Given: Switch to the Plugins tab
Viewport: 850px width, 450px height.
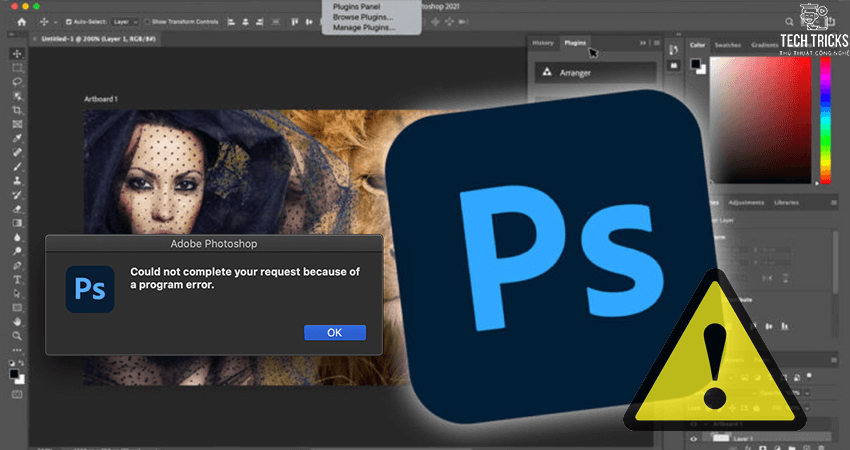Looking at the screenshot, I should tap(575, 43).
